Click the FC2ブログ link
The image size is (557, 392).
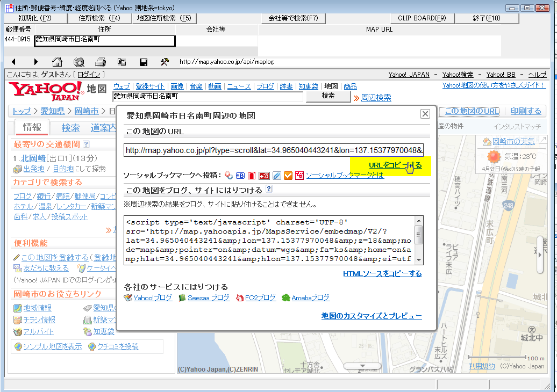click(260, 298)
